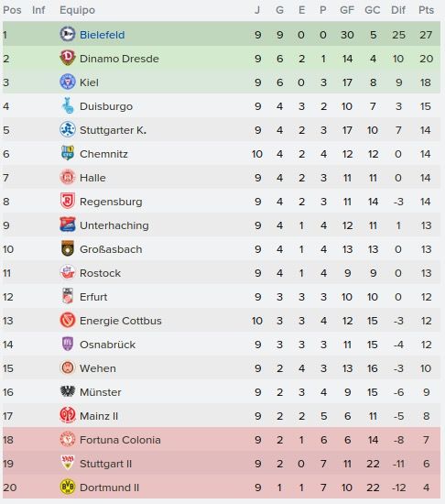The height and width of the screenshot is (504, 445).
Task: Open the Regensburg club badge
Action: 68,201
